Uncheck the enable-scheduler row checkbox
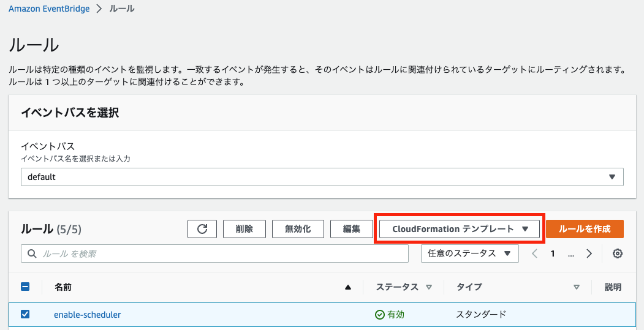 [x=25, y=314]
